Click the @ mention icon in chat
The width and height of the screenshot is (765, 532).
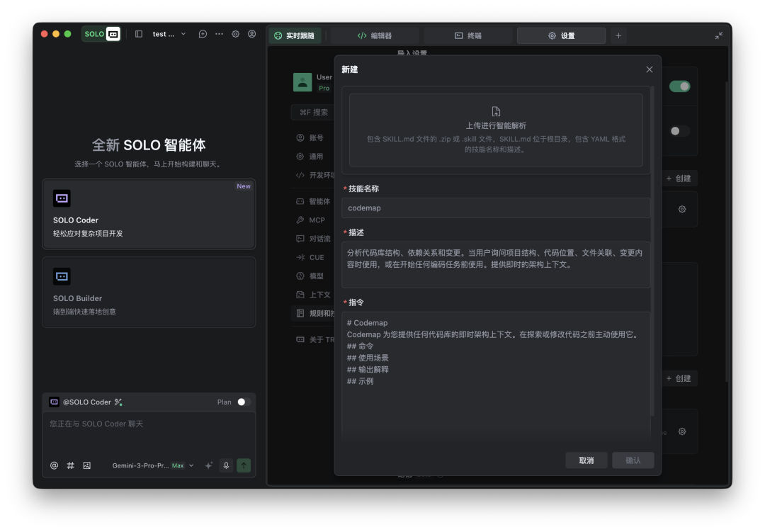tap(55, 465)
